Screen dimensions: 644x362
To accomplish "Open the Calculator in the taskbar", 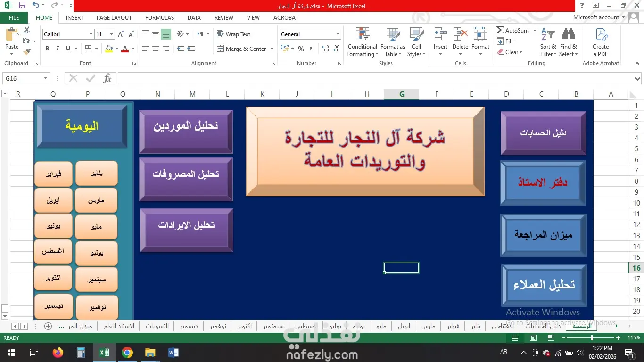I will [x=81, y=353].
